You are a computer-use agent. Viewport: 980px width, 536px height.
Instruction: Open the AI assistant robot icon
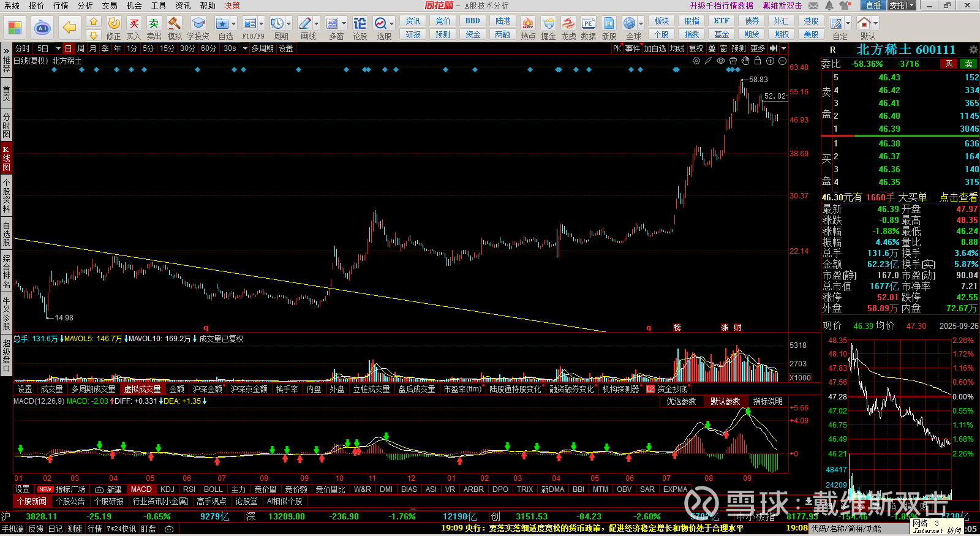coord(42,28)
